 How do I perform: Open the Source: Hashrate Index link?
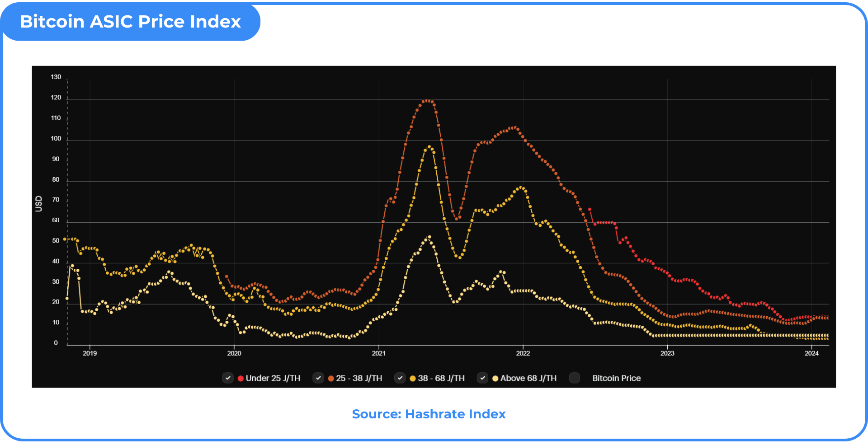(x=429, y=414)
